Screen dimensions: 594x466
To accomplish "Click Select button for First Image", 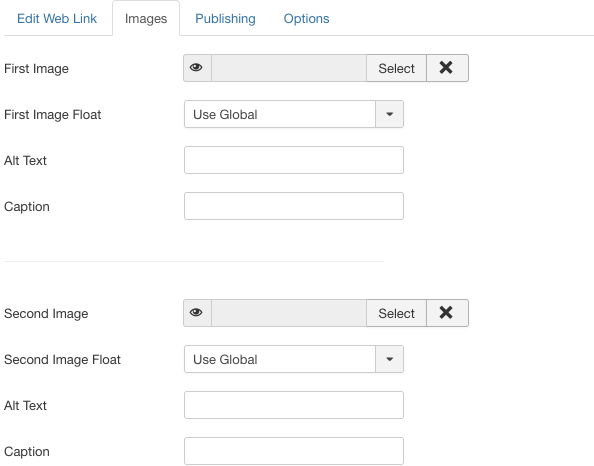I will (x=396, y=68).
